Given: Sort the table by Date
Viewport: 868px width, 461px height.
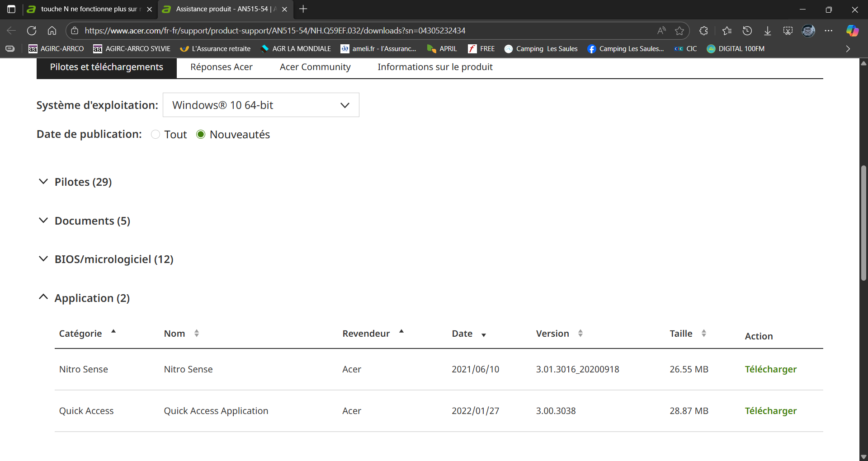Looking at the screenshot, I should pyautogui.click(x=469, y=334).
